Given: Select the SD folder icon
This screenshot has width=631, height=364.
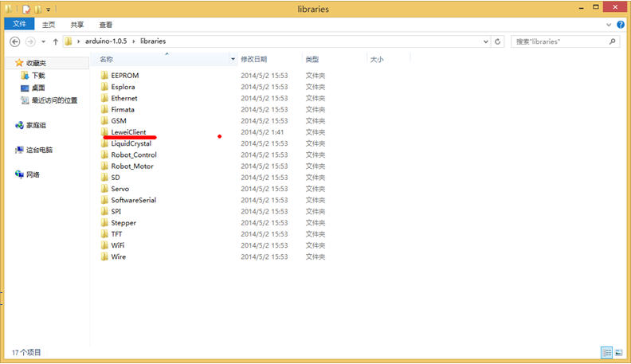Looking at the screenshot, I should point(104,177).
